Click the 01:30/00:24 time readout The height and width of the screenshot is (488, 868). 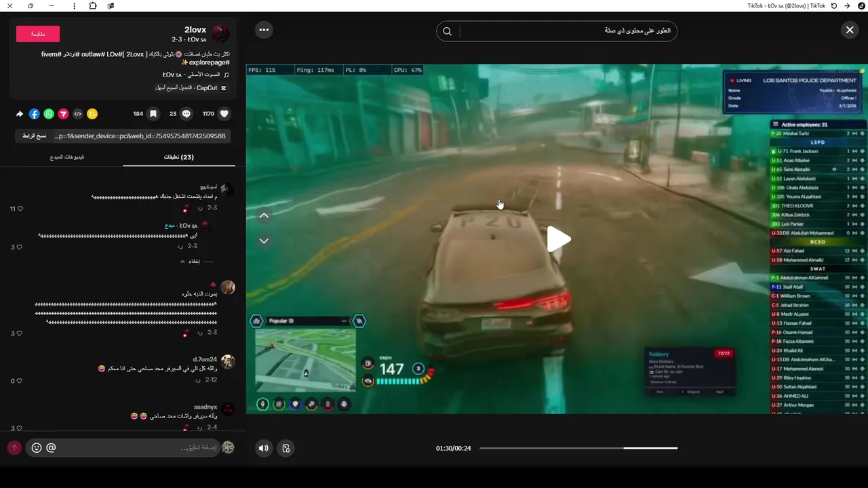[453, 448]
